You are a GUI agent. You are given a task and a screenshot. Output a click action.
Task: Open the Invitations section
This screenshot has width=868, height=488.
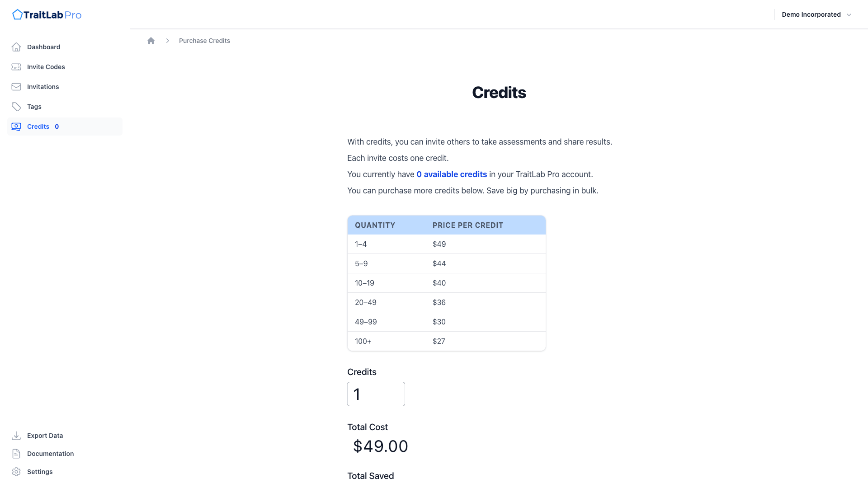pos(43,87)
